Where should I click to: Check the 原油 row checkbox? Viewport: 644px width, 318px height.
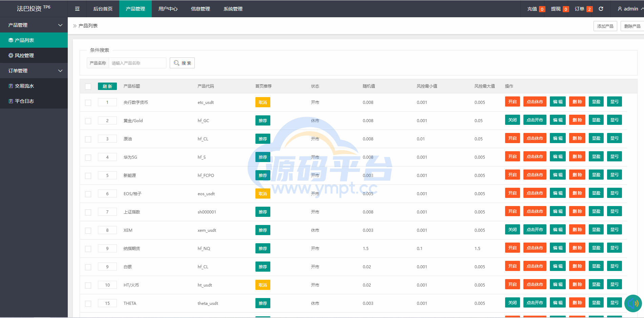tap(88, 139)
